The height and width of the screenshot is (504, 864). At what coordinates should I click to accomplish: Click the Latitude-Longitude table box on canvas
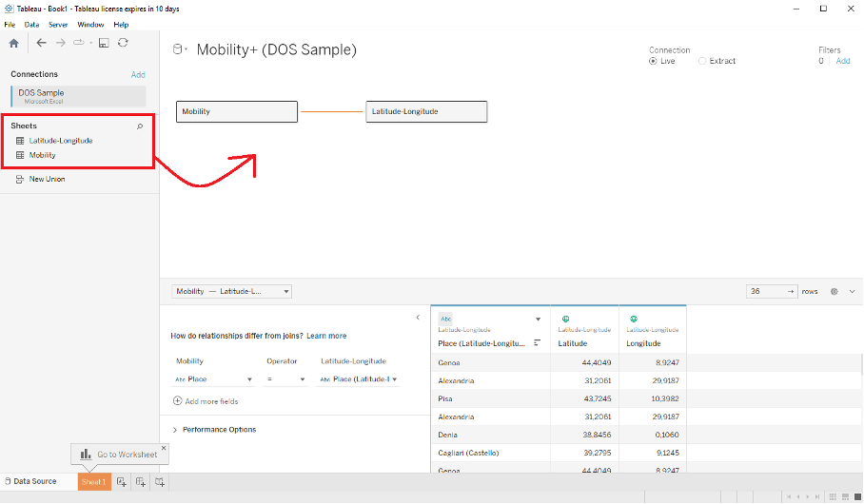click(x=426, y=112)
